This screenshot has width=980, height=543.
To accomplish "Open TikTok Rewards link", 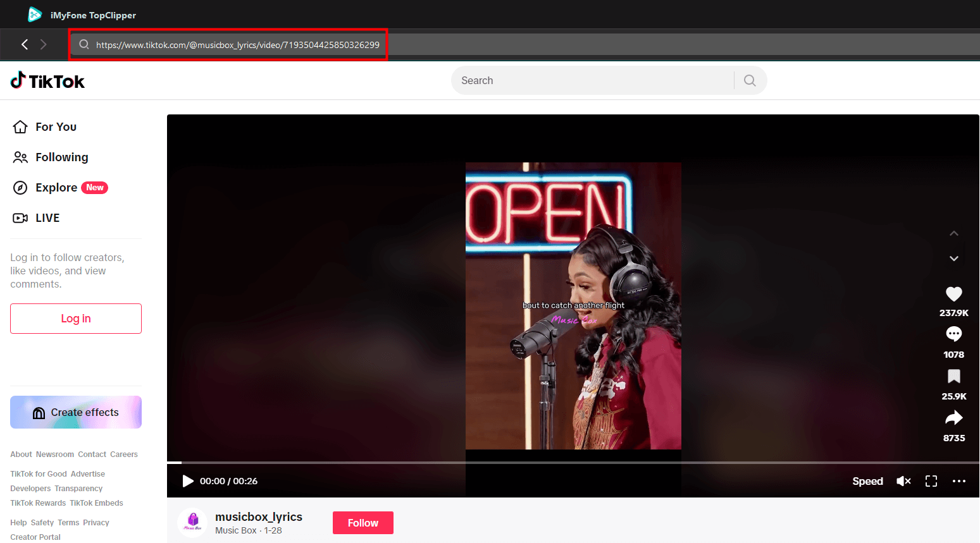I will point(38,503).
